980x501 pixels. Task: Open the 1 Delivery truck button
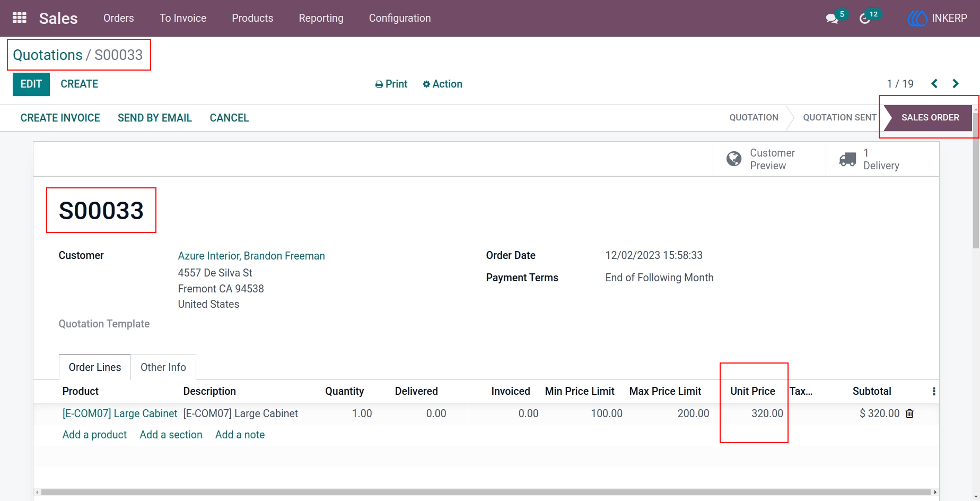[882, 159]
